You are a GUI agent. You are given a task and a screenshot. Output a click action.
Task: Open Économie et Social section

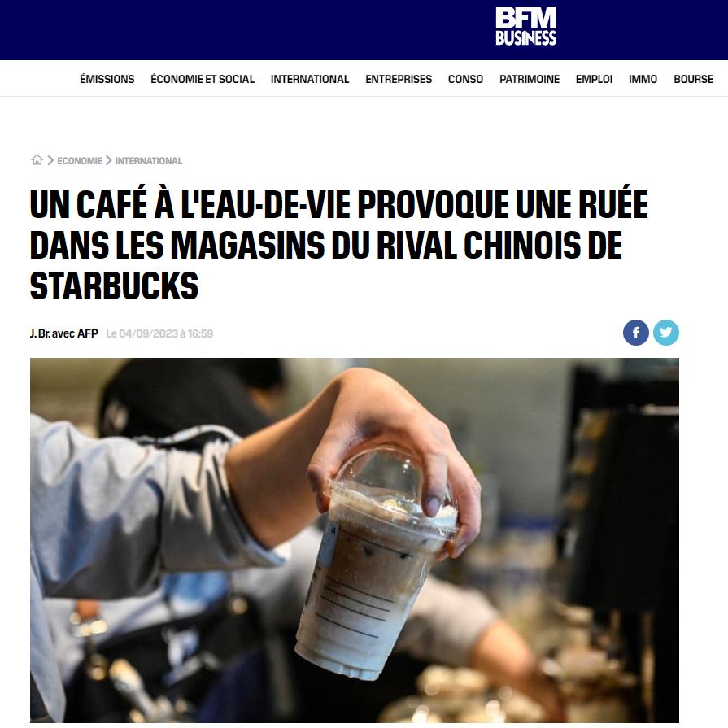(203, 80)
